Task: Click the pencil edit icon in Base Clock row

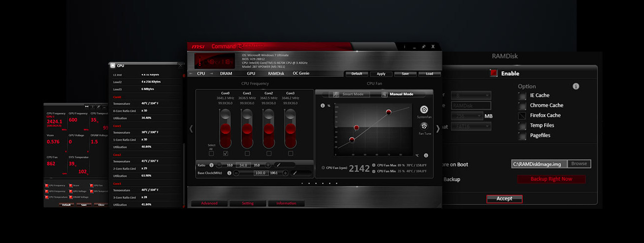Action: click(x=294, y=173)
